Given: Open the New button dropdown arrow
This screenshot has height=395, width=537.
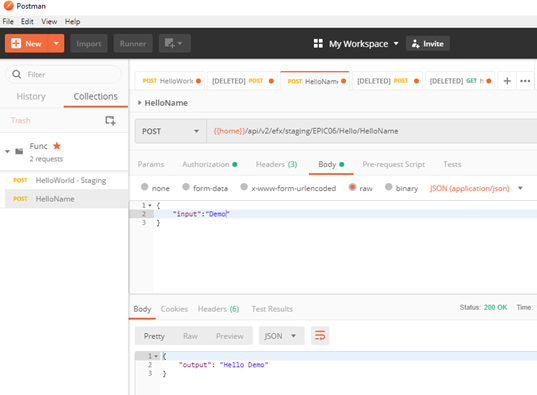Looking at the screenshot, I should (x=56, y=44).
